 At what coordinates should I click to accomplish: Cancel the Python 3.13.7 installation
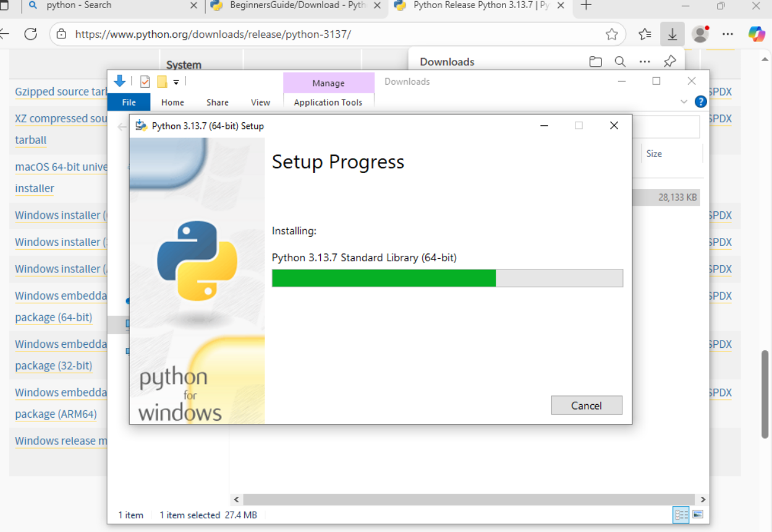pyautogui.click(x=586, y=405)
